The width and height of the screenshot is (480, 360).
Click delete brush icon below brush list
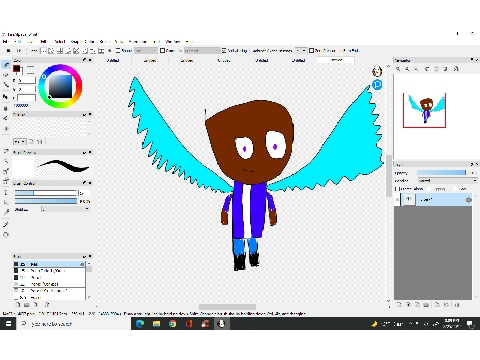click(47, 304)
